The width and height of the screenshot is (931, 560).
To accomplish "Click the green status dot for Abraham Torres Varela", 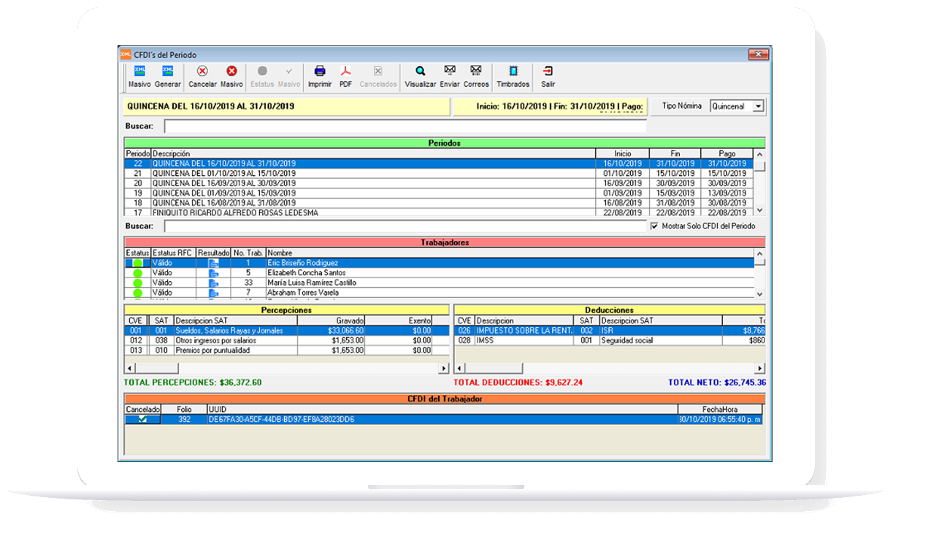I will [137, 293].
